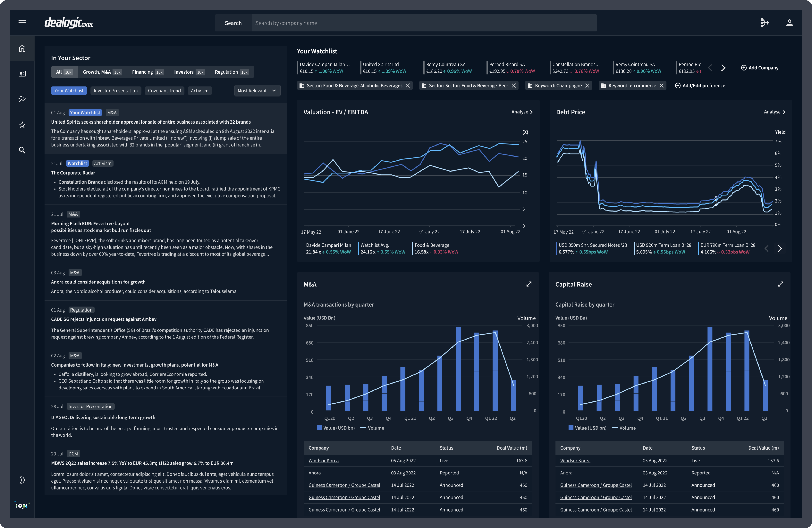Switch to the Financing tab
This screenshot has height=528, width=812.
pos(147,72)
